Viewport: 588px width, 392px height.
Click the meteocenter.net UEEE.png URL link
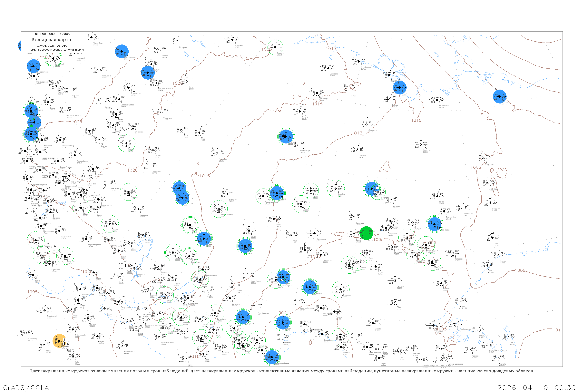(x=55, y=50)
